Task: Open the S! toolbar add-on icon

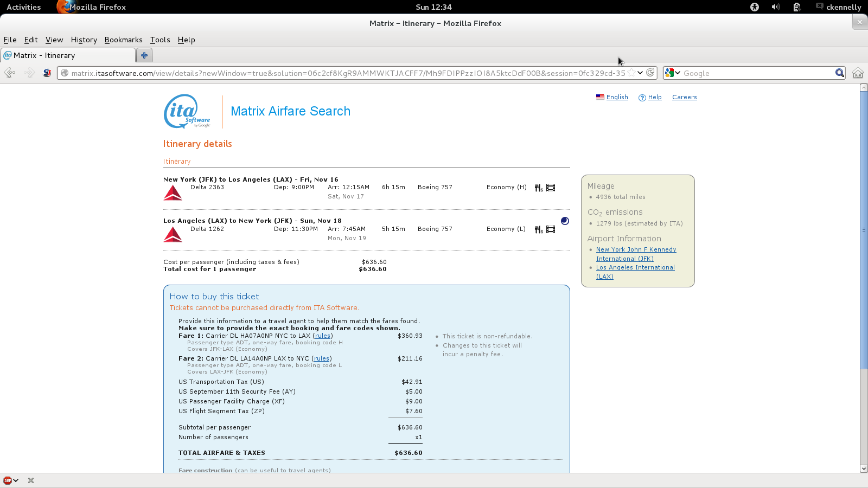Action: click(47, 73)
